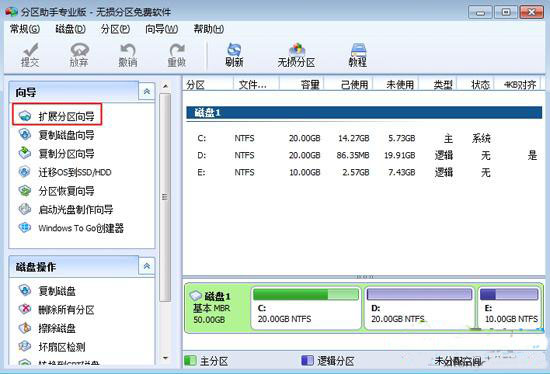
Task: Click the 系统 status of C:
Action: click(x=481, y=138)
